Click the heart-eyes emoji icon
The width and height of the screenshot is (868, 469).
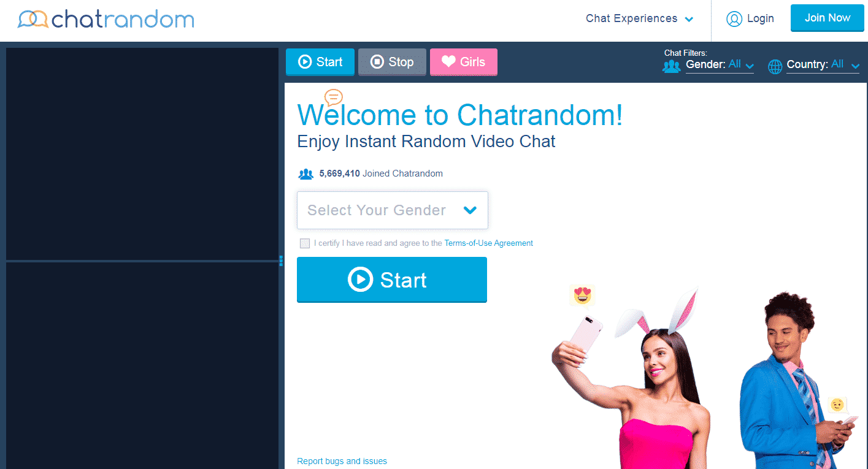[582, 296]
